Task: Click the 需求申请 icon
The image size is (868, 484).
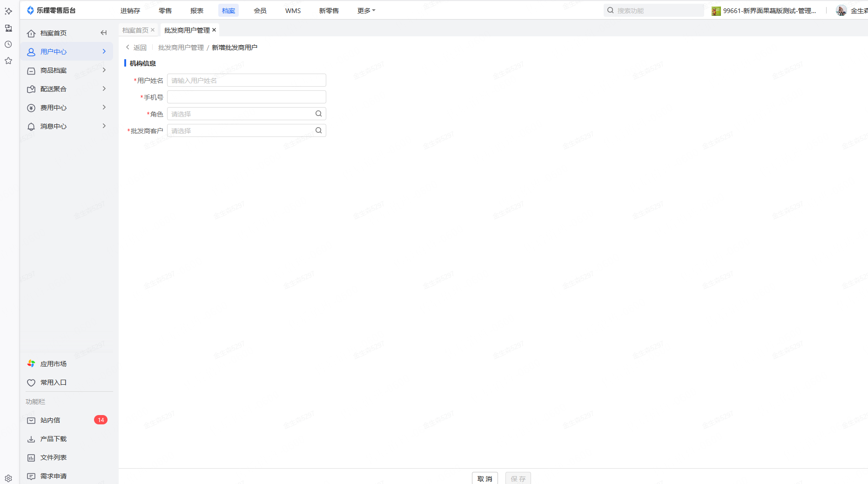Action: tap(31, 476)
